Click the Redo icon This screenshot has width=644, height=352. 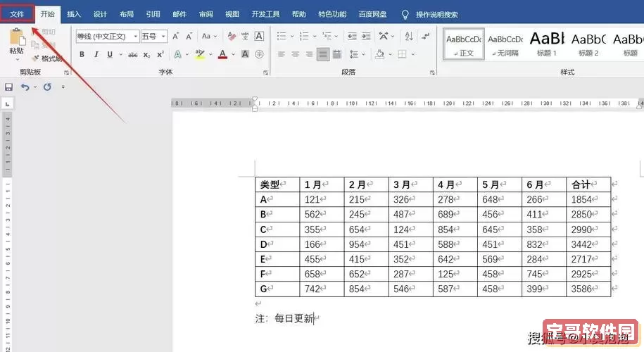[47, 87]
